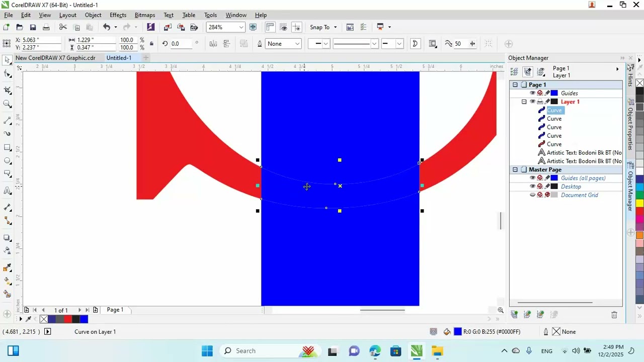The width and height of the screenshot is (644, 362).
Task: Click the Undo arrow button
Action: (107, 27)
